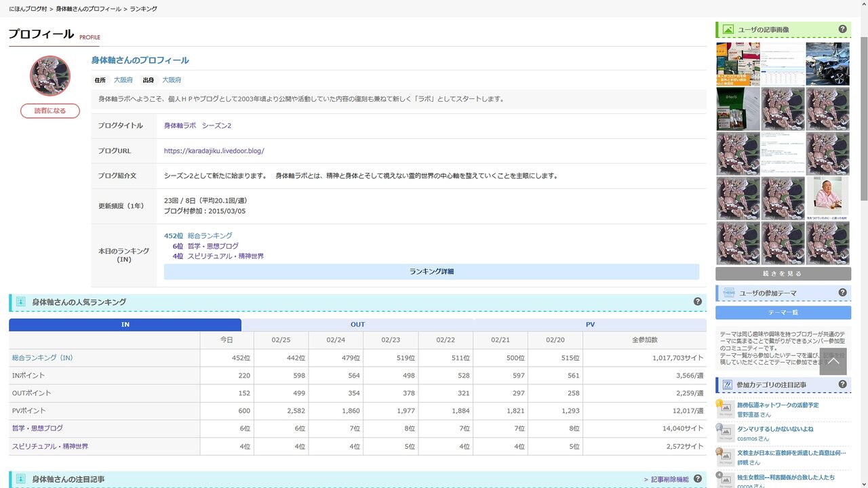This screenshot has height=488, width=868.
Task: Open the 大阪府 link next to 出身
Action: [172, 80]
